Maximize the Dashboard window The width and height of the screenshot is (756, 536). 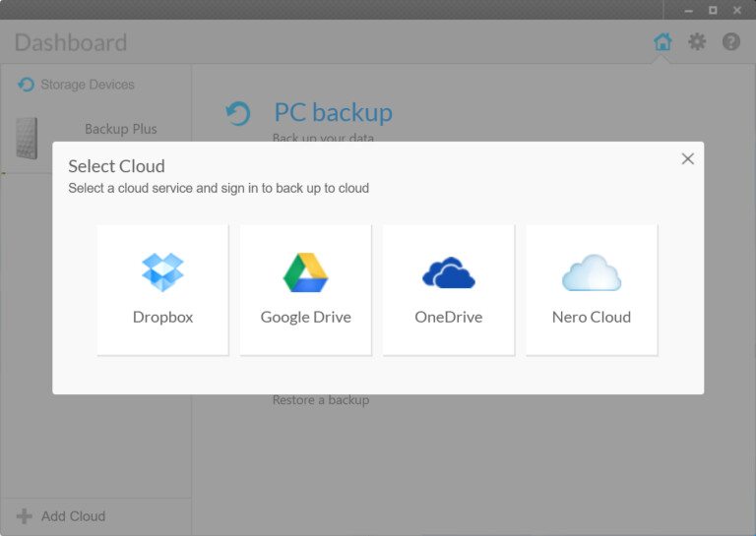coord(713,10)
